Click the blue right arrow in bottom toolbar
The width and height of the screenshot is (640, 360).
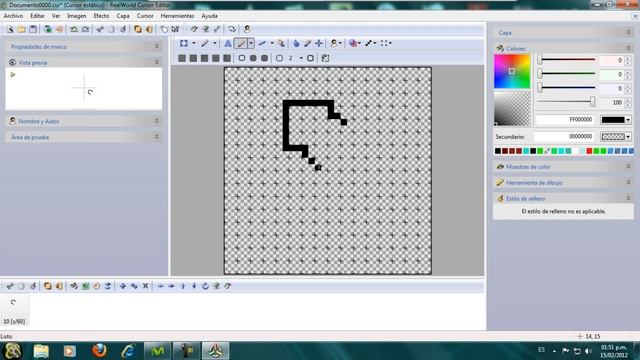tap(171, 286)
